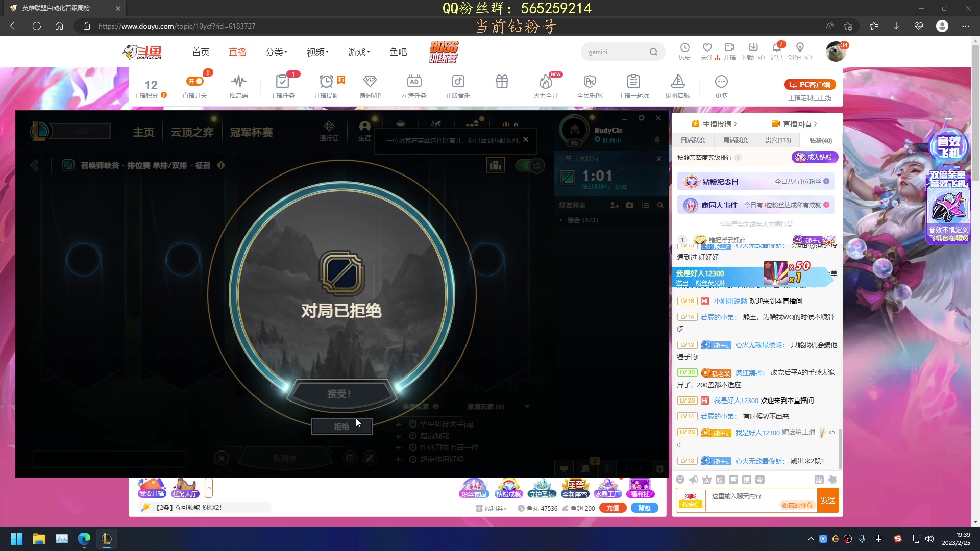The image size is (980, 551).
Task: Switch to the 周活跃度 tab
Action: coord(735,140)
